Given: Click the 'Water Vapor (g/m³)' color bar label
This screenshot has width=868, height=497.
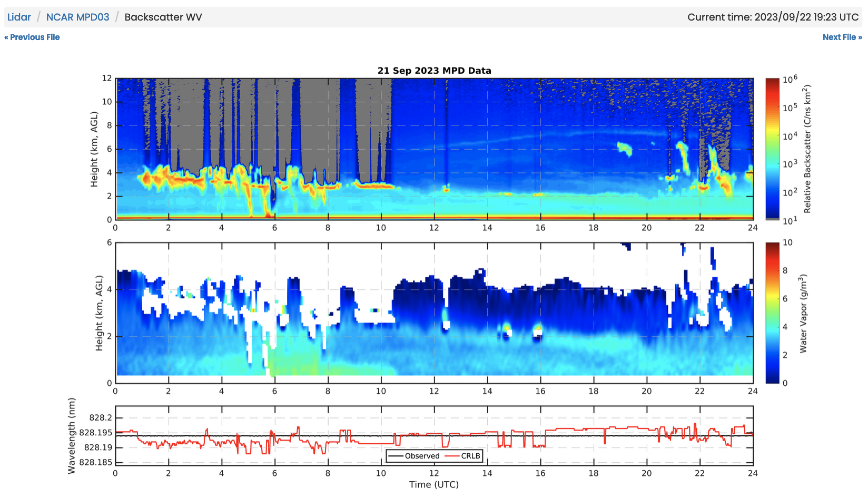Looking at the screenshot, I should click(803, 313).
